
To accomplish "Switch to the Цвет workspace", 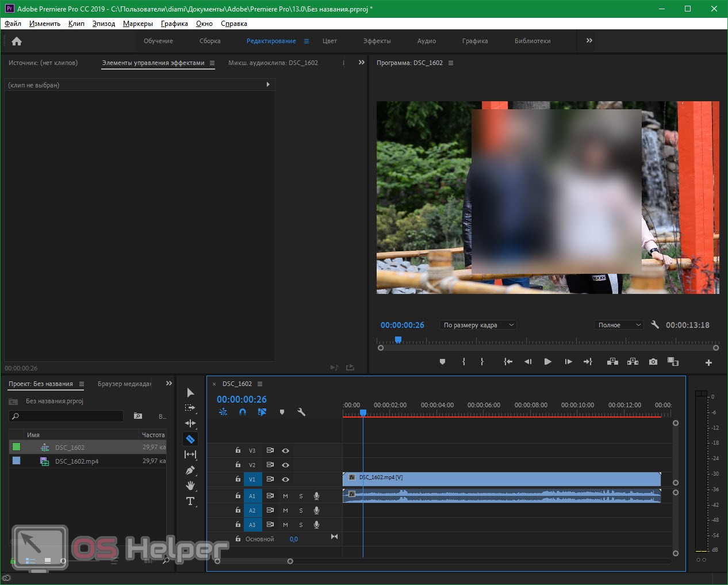I will click(x=329, y=41).
